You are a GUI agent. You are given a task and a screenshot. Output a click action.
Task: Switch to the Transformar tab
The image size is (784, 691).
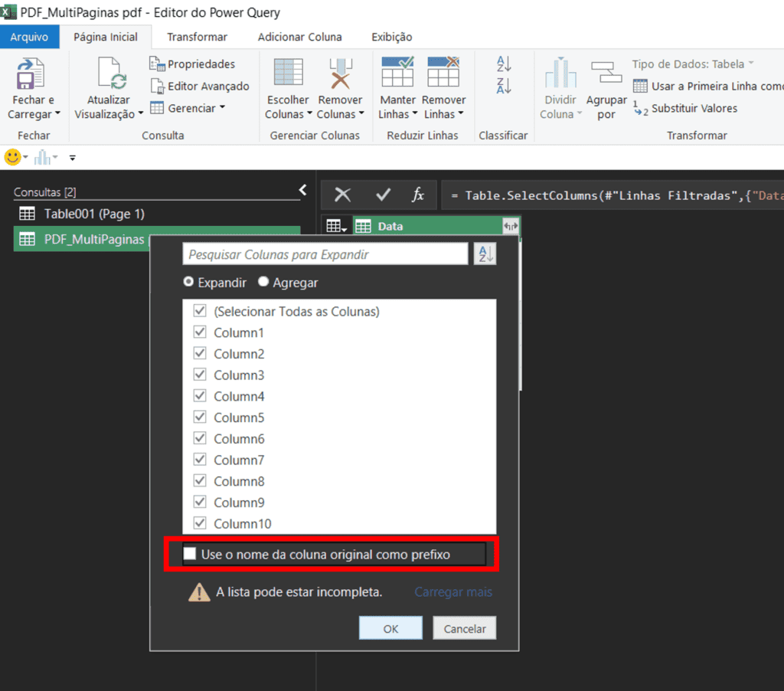point(197,36)
